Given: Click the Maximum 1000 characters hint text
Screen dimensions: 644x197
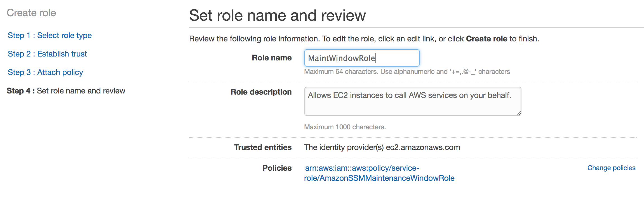Looking at the screenshot, I should (345, 127).
